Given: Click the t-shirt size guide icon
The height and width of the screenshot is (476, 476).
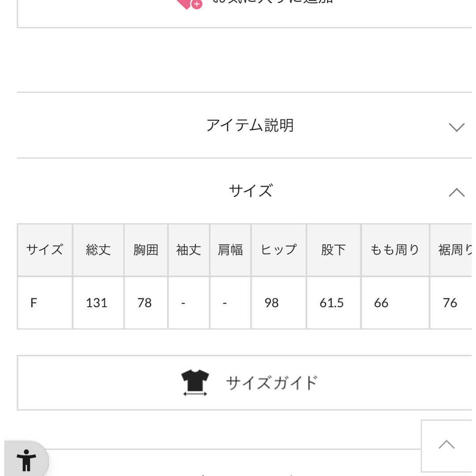Looking at the screenshot, I should 195,383.
